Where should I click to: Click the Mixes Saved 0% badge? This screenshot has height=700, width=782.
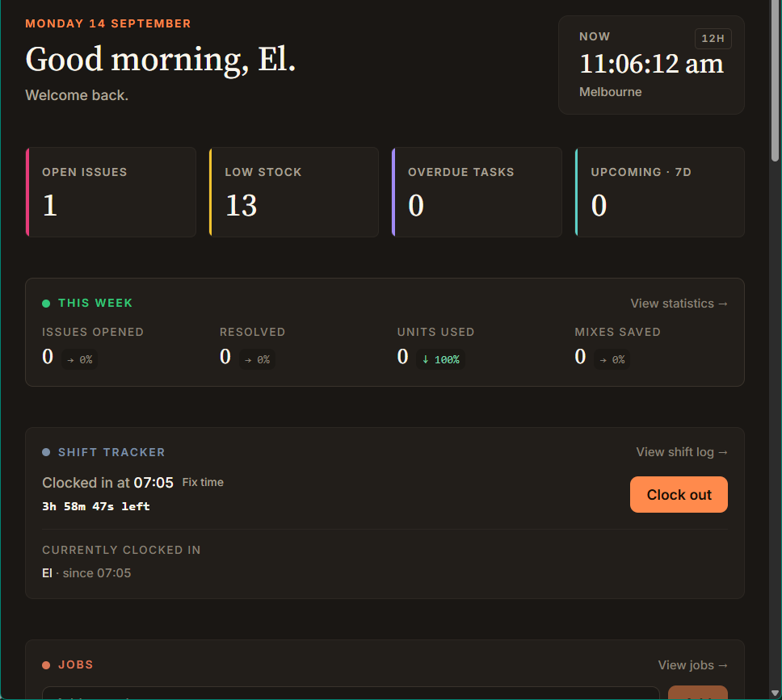tap(612, 359)
